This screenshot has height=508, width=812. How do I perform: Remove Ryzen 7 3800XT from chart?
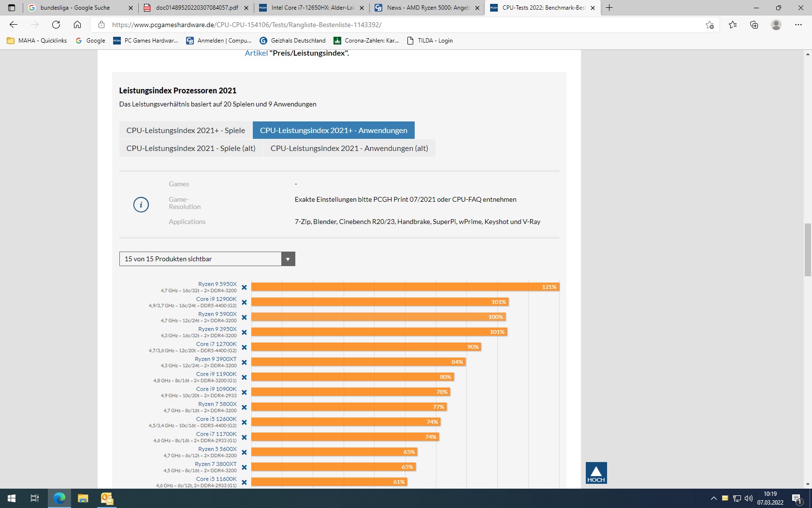click(244, 467)
